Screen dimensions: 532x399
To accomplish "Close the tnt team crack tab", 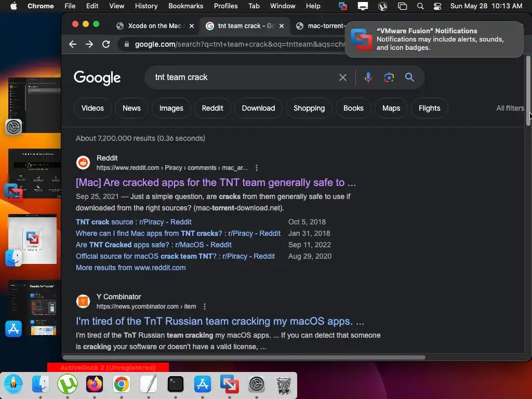I will (x=282, y=26).
